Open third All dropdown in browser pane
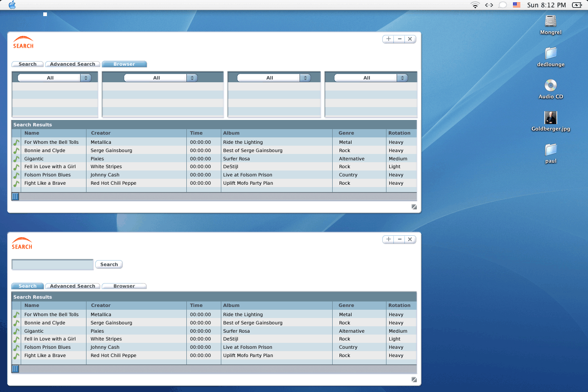Image resolution: width=588 pixels, height=392 pixels. pyautogui.click(x=274, y=78)
